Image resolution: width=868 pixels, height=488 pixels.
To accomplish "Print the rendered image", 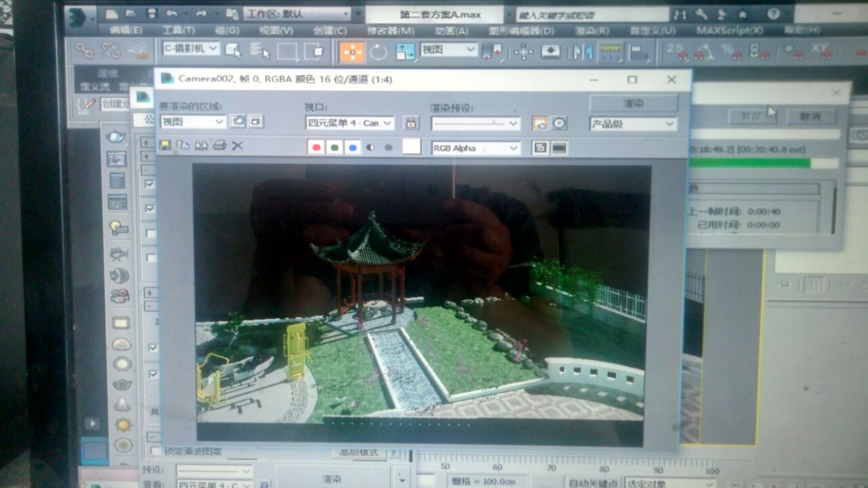I will point(219,145).
